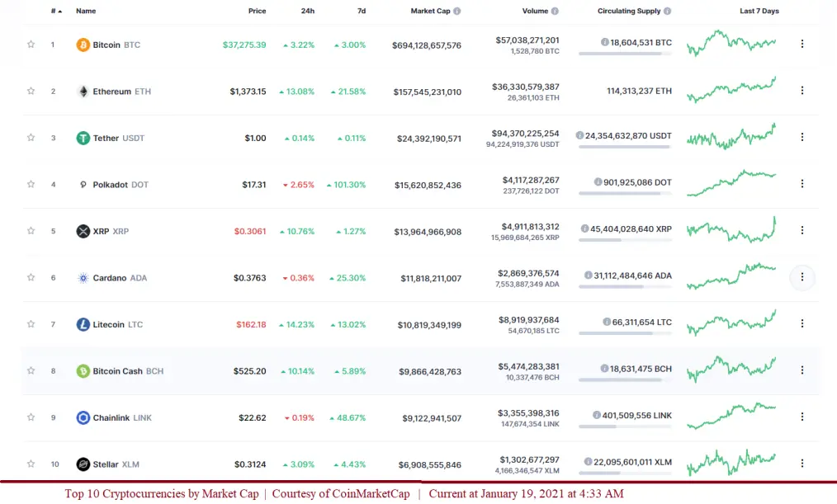Toggle the watchlist star for Tether
Viewport: 837px width, 504px height.
click(x=31, y=138)
